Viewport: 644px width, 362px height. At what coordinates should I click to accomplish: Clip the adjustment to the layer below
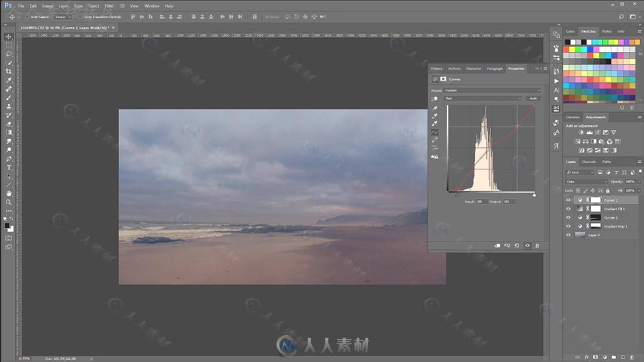[x=498, y=245]
